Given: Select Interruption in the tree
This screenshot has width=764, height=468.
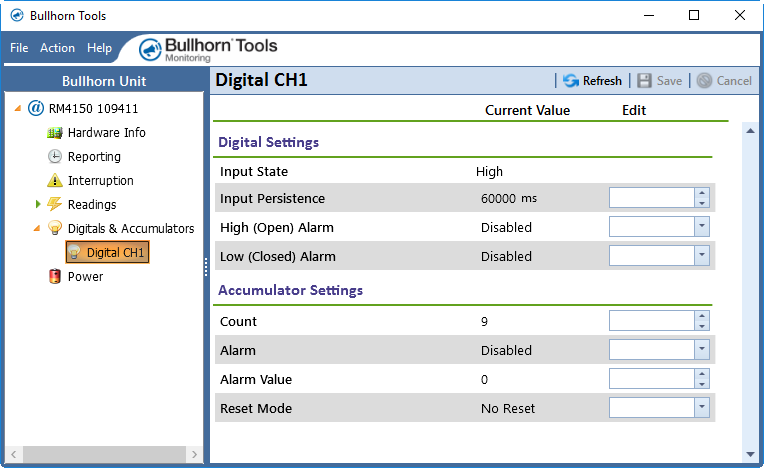Looking at the screenshot, I should 100,180.
